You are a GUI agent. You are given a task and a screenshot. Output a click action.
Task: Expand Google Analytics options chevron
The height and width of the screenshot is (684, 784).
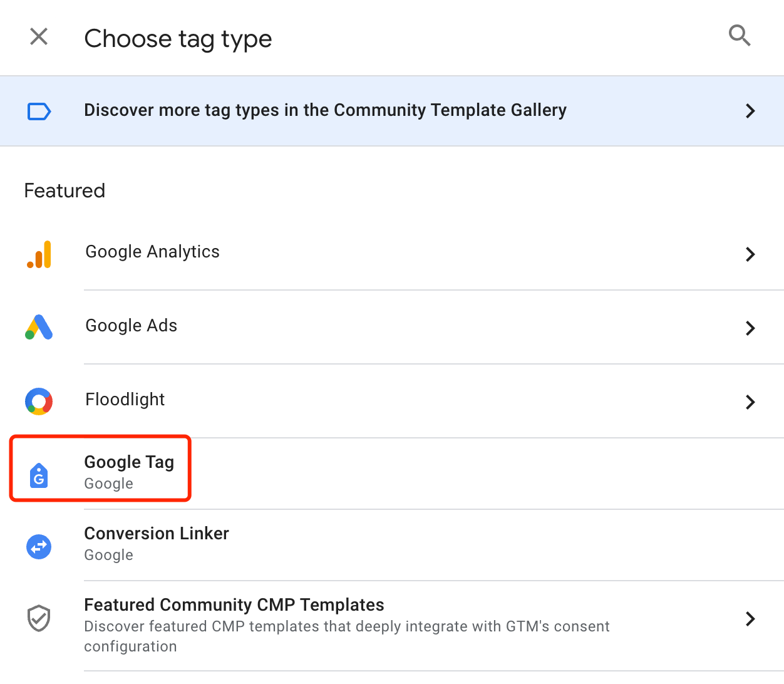click(750, 254)
